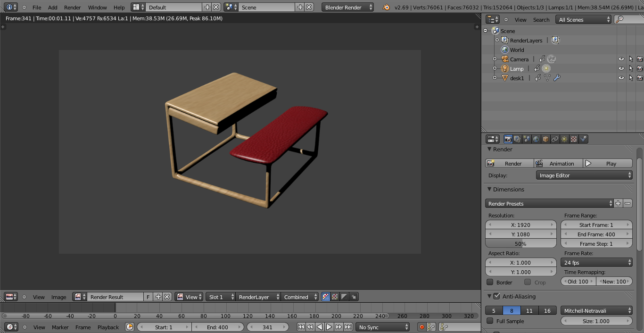
Task: Toggle desk1 visibility eye in outliner
Action: (621, 78)
